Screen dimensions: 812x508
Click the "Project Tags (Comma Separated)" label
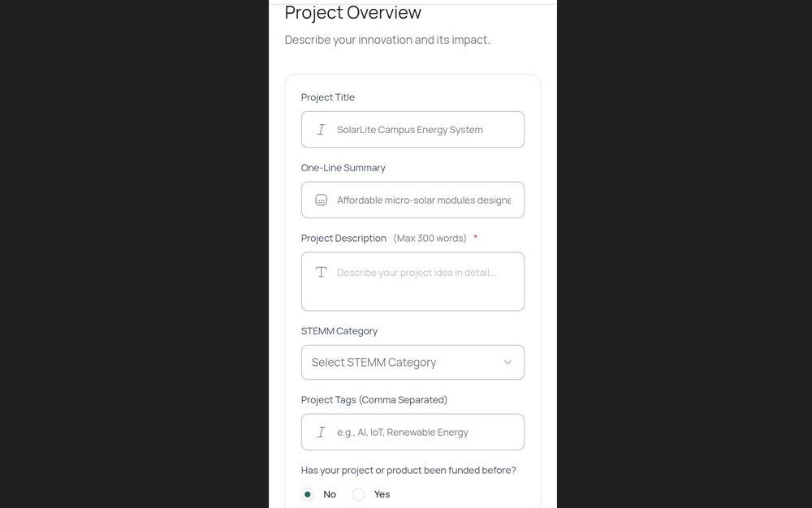pos(374,400)
